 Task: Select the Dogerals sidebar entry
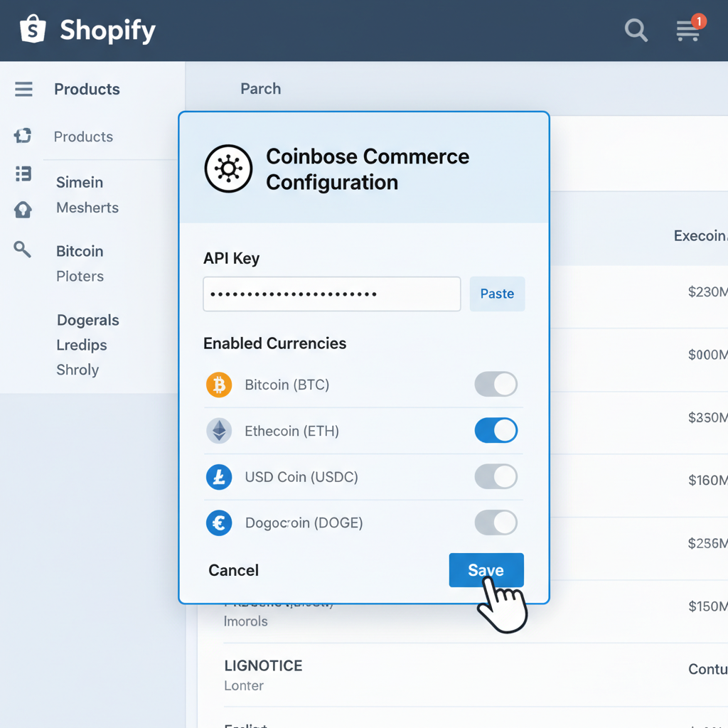tap(87, 320)
